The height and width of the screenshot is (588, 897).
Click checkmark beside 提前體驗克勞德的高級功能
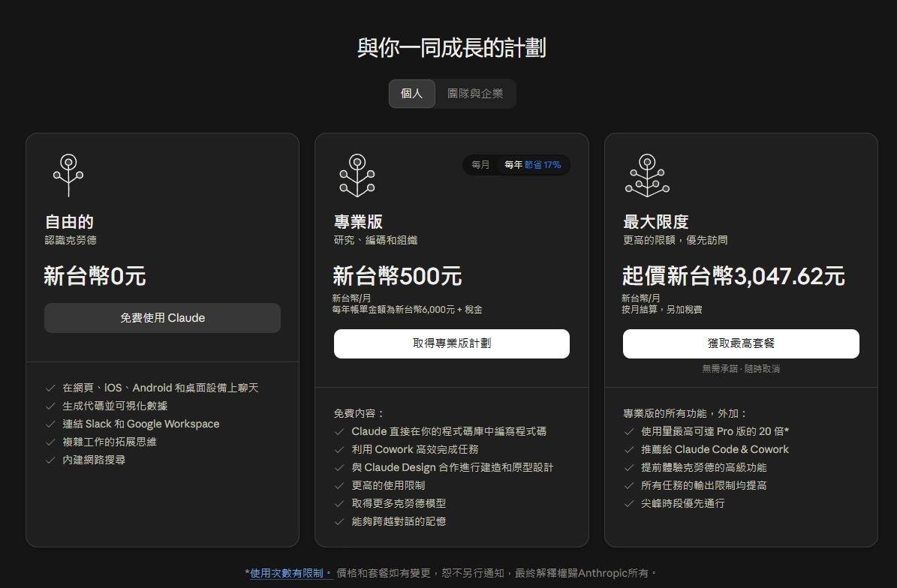click(x=629, y=467)
